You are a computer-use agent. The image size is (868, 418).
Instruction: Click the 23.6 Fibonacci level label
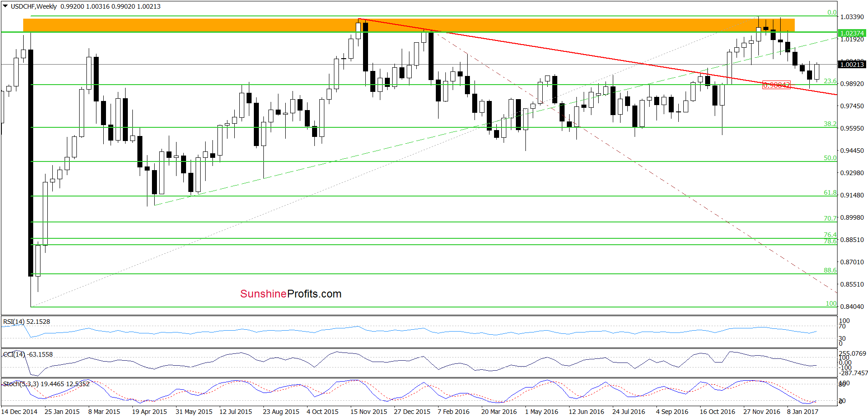[830, 81]
